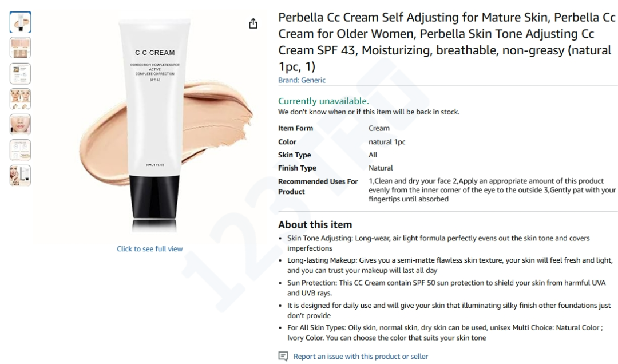Open the sixth how-to-use thumbnail

(21, 150)
